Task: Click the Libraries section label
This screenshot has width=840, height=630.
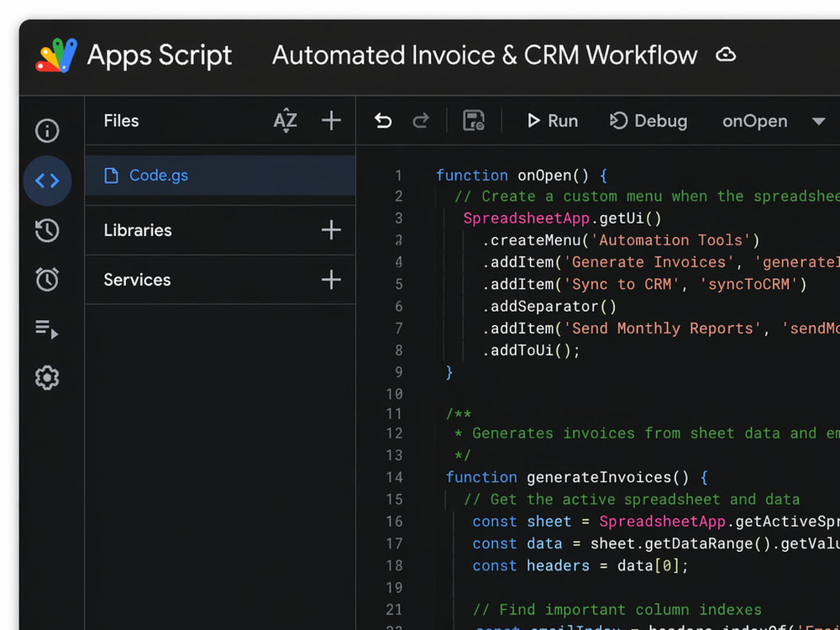Action: 138,230
